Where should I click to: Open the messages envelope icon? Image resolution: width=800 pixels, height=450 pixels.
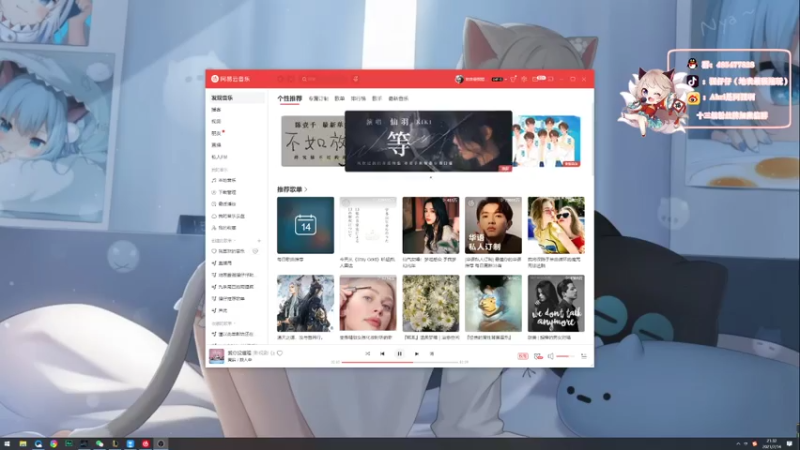tap(536, 79)
